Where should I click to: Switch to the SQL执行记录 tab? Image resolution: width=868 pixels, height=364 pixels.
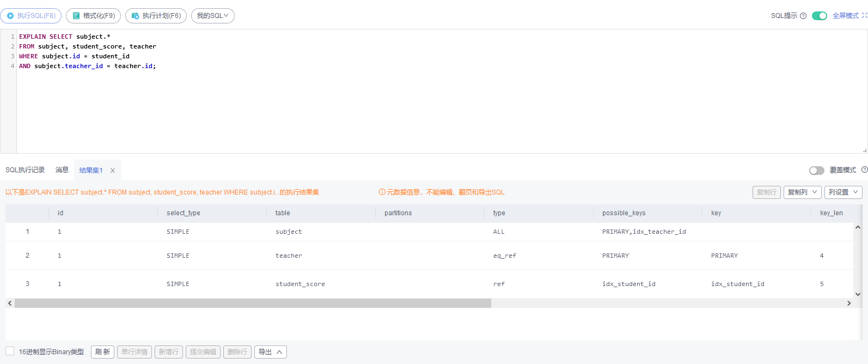(25, 170)
